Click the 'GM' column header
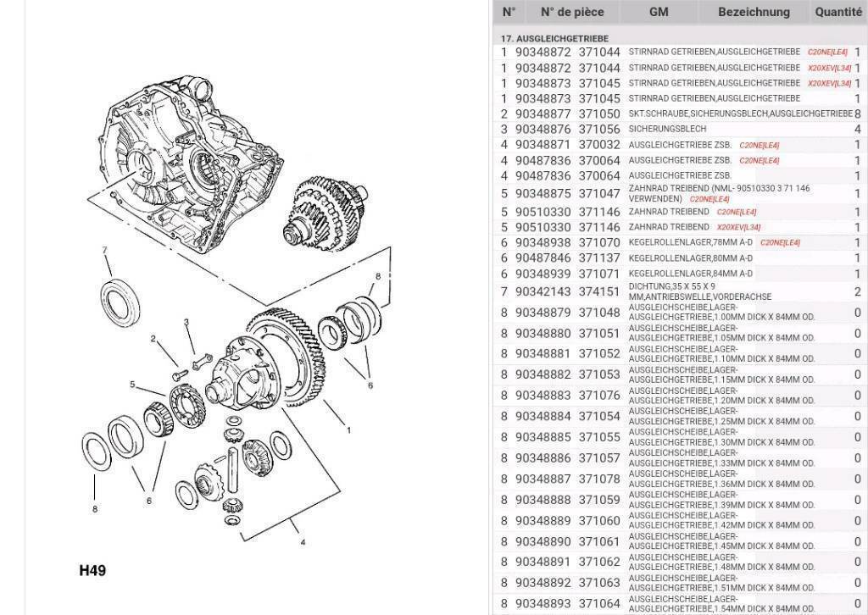This screenshot has width=868, height=615. 658,12
